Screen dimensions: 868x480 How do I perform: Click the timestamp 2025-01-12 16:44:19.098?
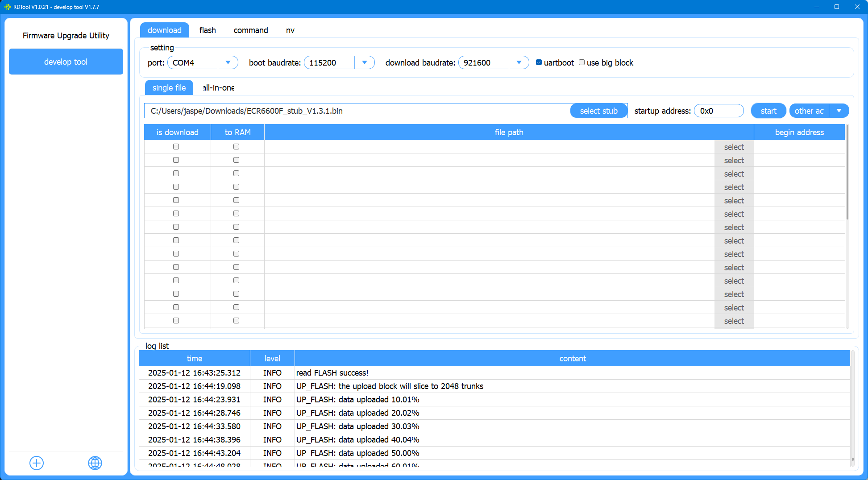194,386
